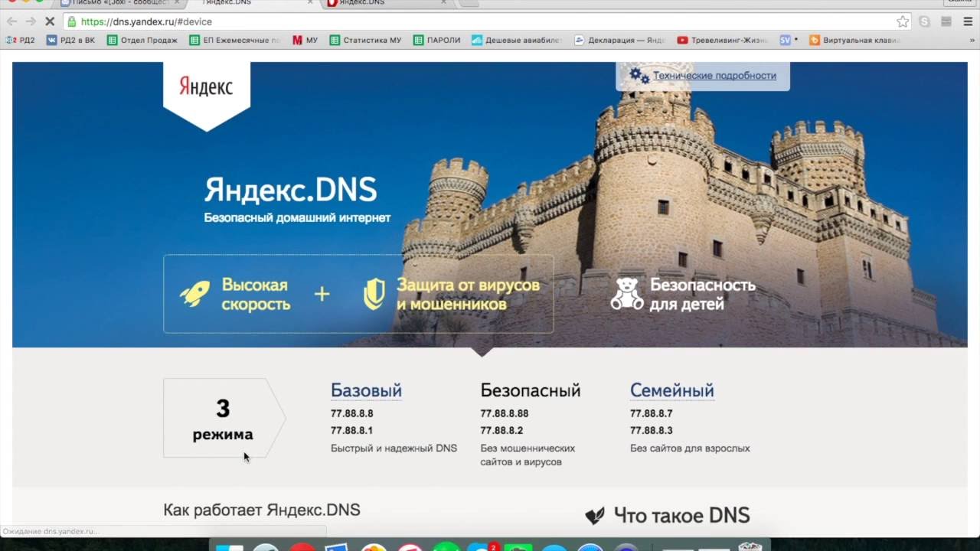Image resolution: width=980 pixels, height=551 pixels.
Task: Click the Яндекс.DNS hero title
Action: click(290, 190)
